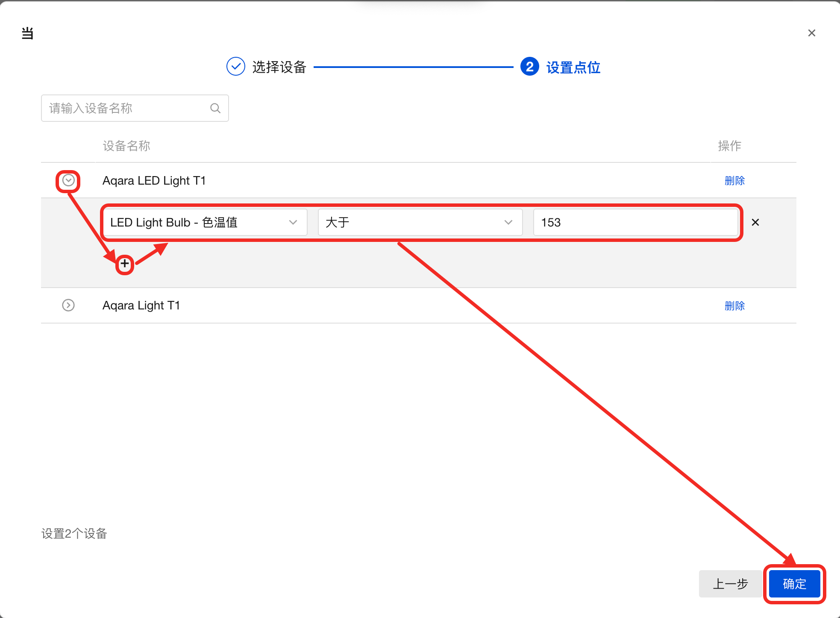
Task: Click the 确定 confirm button
Action: 794,584
